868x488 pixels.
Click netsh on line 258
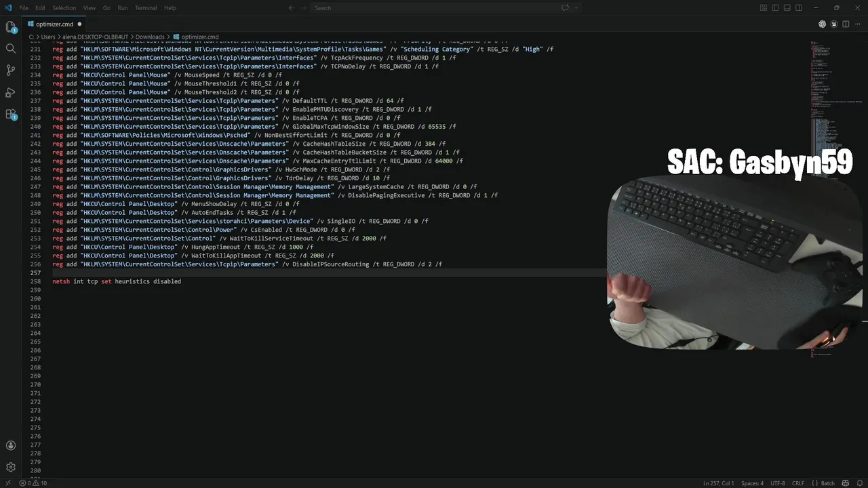click(61, 281)
